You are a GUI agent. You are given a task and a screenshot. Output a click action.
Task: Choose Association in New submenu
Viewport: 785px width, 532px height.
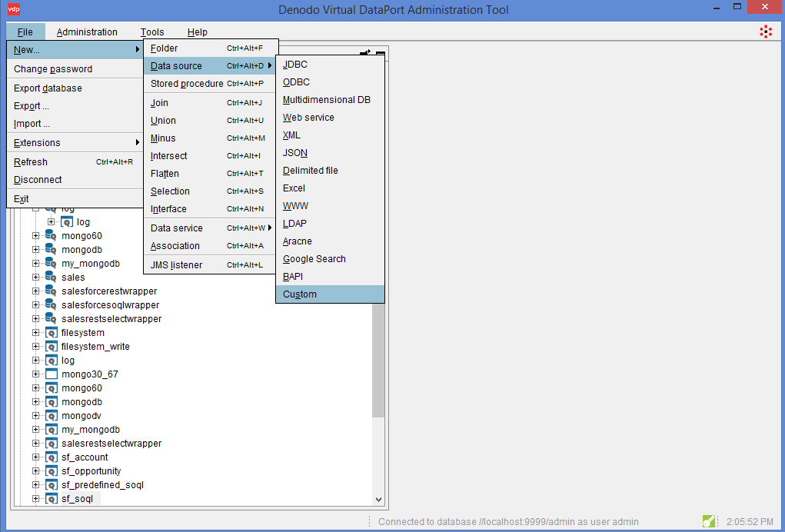(210, 246)
